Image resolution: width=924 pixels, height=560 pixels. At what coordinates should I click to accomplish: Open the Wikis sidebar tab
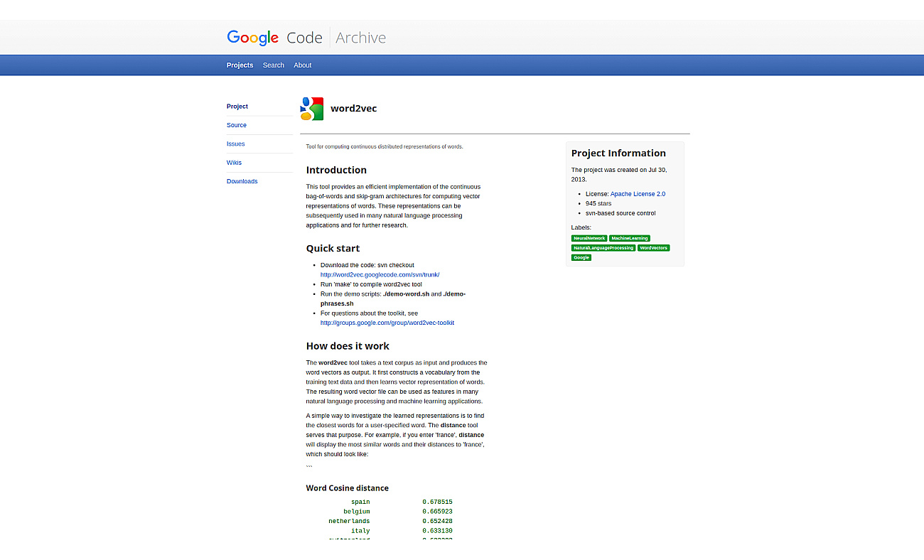click(x=235, y=163)
